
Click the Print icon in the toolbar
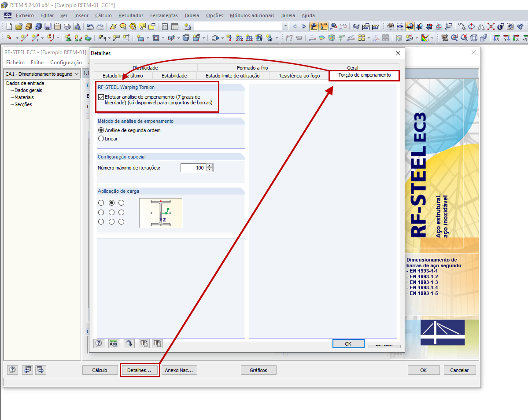tap(67, 26)
